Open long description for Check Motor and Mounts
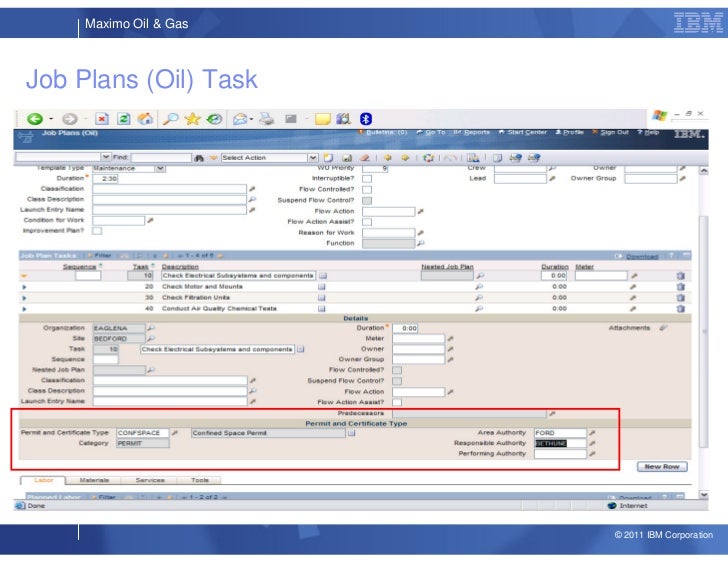The height and width of the screenshot is (563, 728). [321, 287]
